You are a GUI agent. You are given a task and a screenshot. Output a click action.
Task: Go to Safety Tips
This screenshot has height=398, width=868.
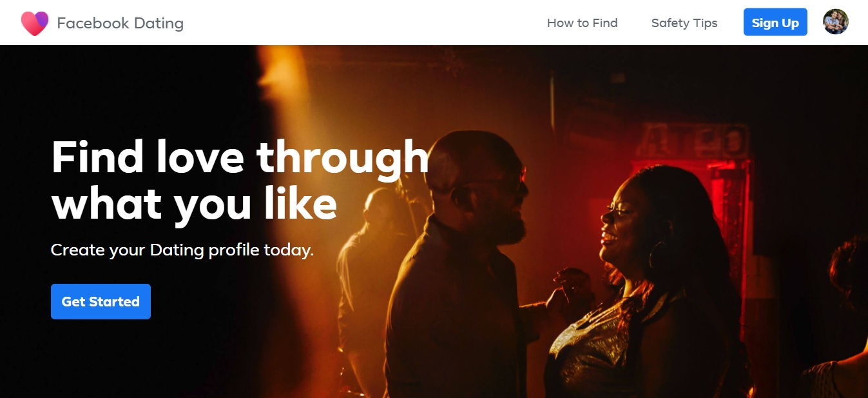click(x=684, y=23)
